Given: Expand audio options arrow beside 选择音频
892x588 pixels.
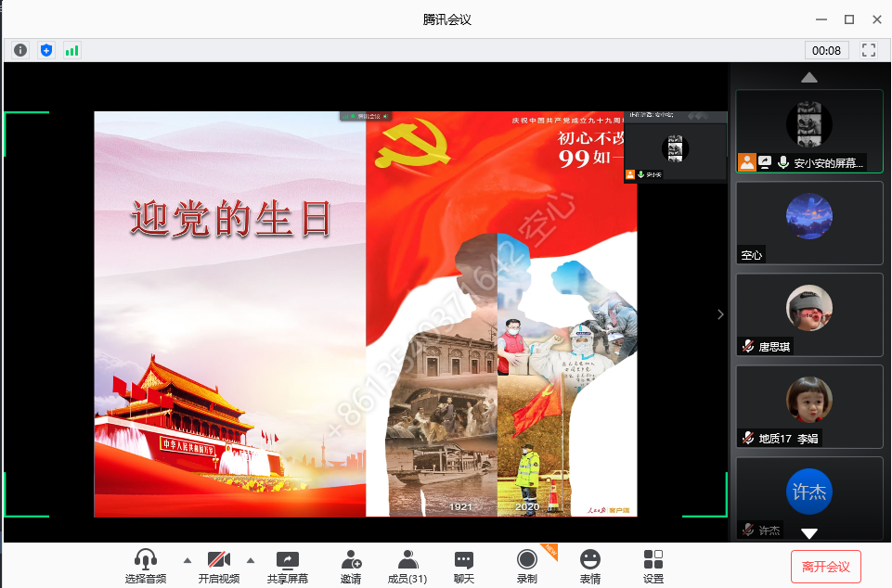Looking at the screenshot, I should point(187,560).
